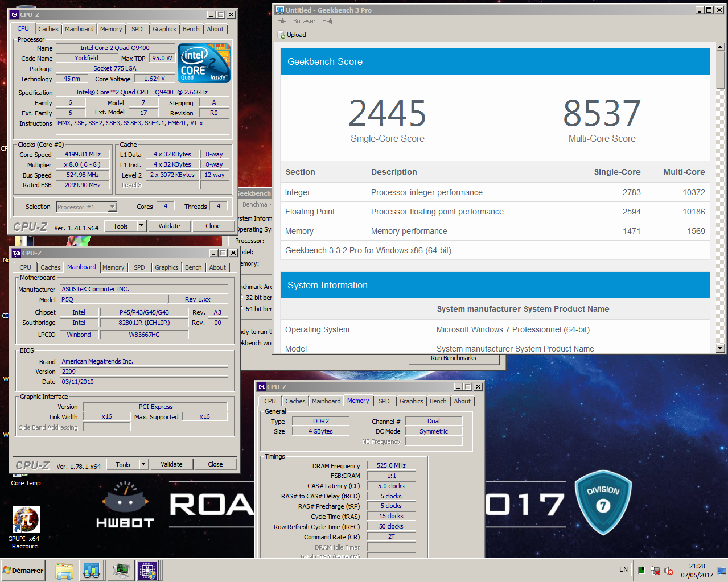This screenshot has height=582, width=728.
Task: Open Bench tab in Memory CPU-Z window
Action: pos(438,401)
